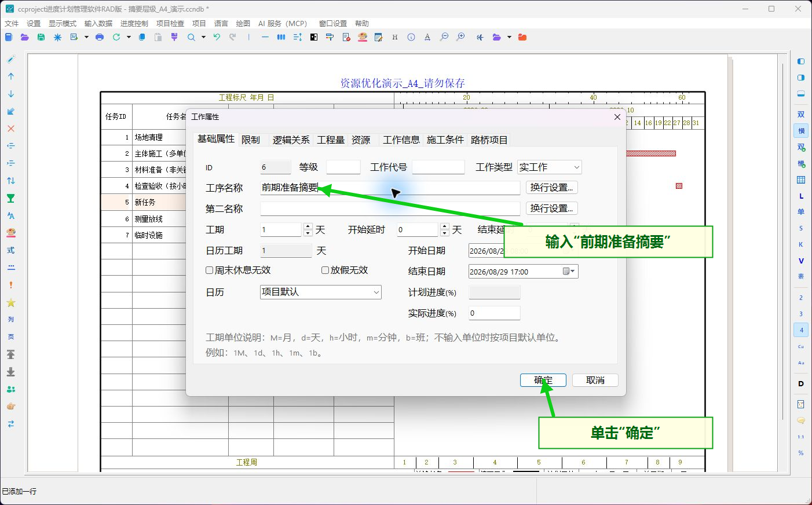Image resolution: width=812 pixels, height=505 pixels.
Task: Click the yellow star icon in left sidebar
Action: click(11, 302)
